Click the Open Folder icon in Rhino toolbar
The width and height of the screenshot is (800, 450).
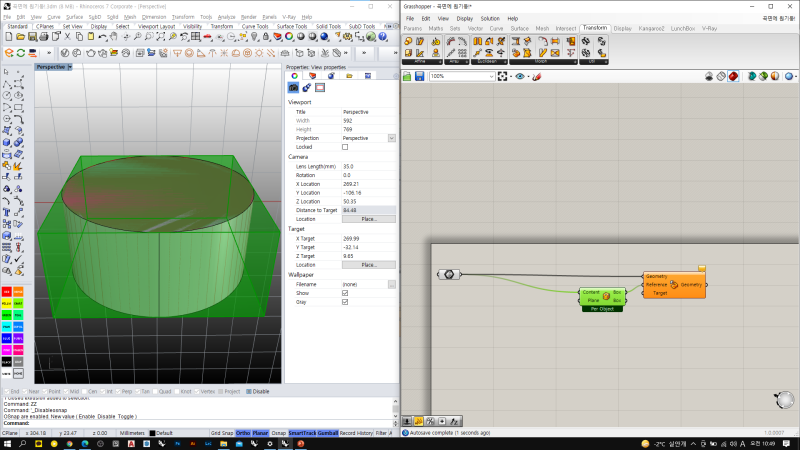pos(21,36)
